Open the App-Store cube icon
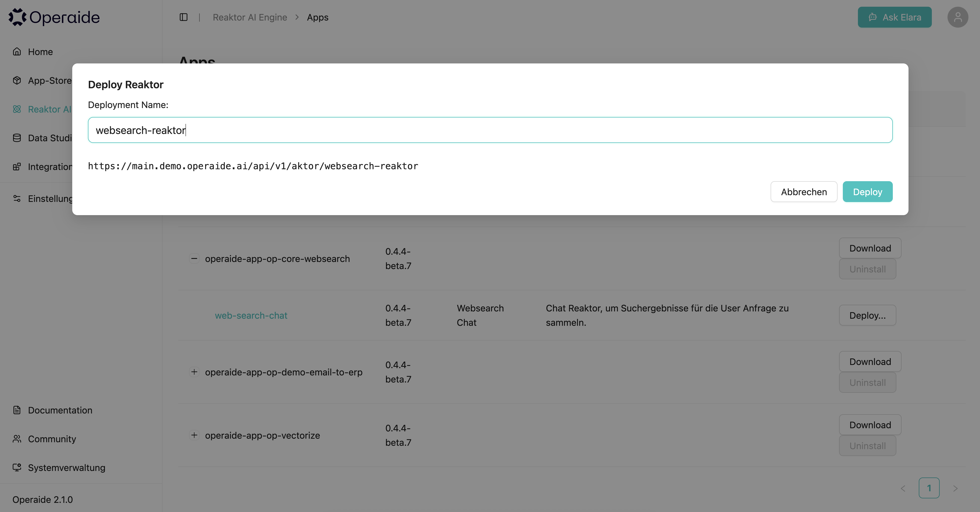980x512 pixels. (17, 80)
